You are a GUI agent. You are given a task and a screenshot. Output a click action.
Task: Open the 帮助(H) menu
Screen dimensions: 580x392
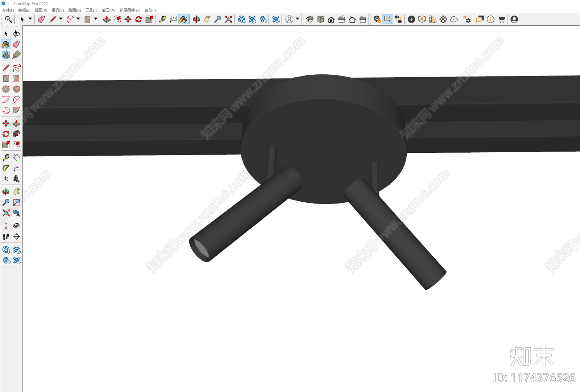point(151,10)
